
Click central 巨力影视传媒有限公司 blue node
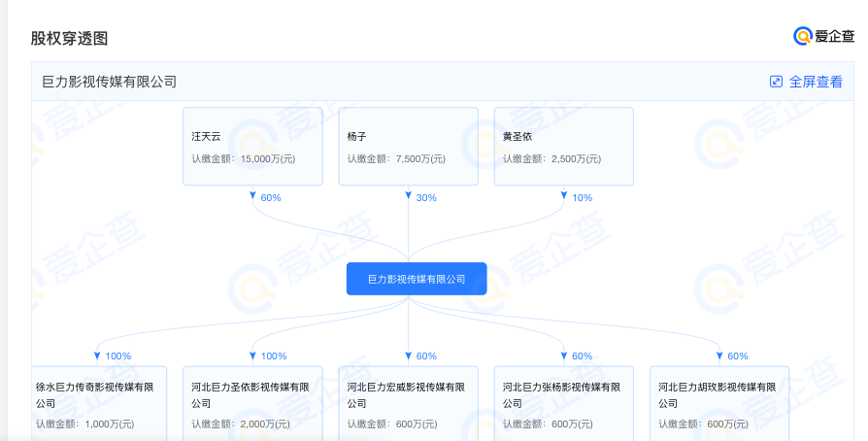417,279
